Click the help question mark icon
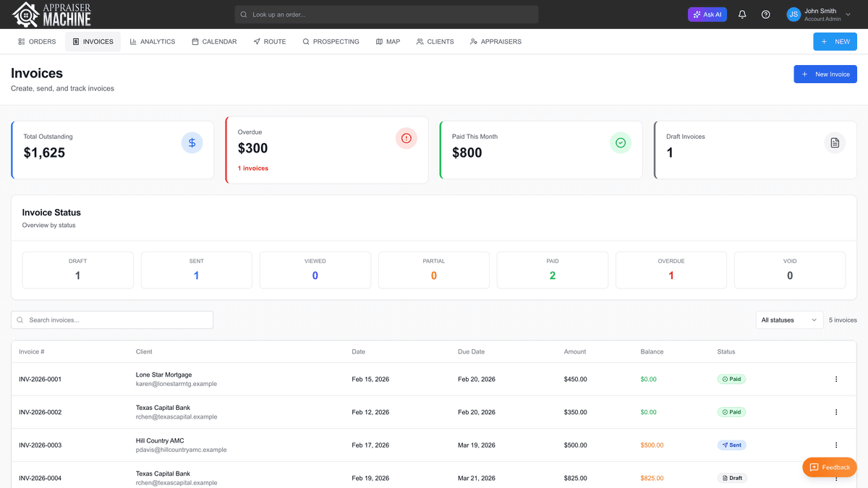Screen dimensions: 868x488 click(x=765, y=14)
